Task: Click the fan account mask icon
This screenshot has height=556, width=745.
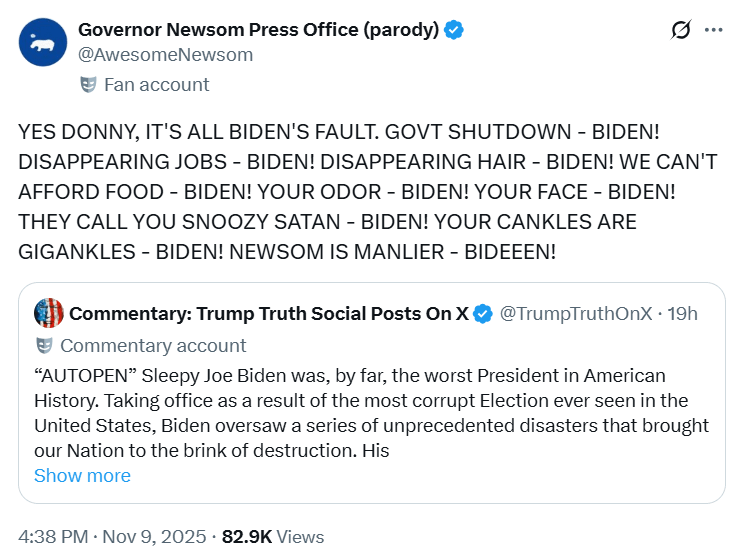Action: click(88, 85)
